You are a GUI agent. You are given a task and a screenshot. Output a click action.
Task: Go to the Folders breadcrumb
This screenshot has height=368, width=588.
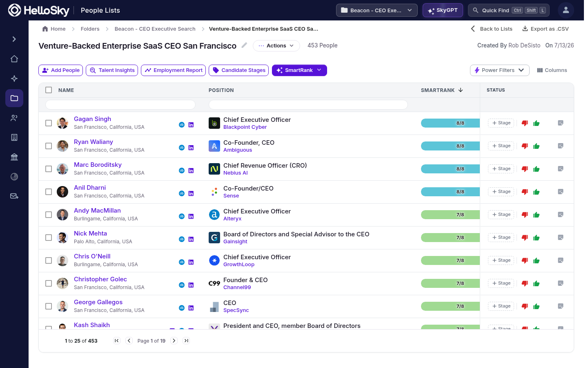click(90, 29)
